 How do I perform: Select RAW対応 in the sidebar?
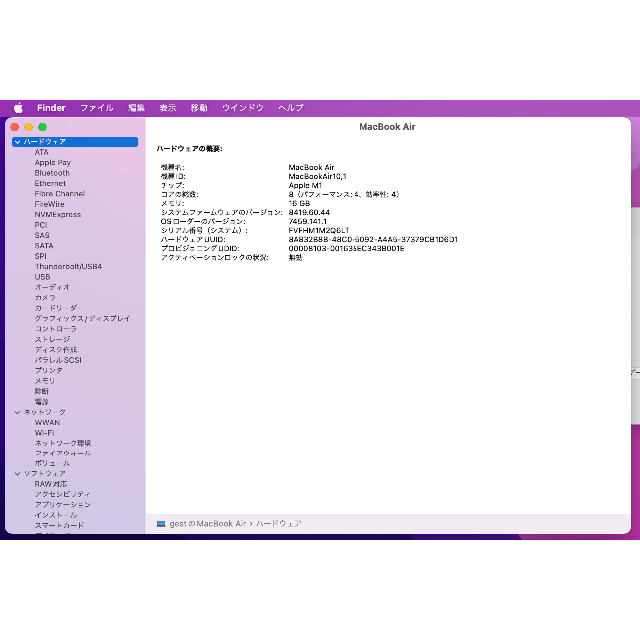51,484
